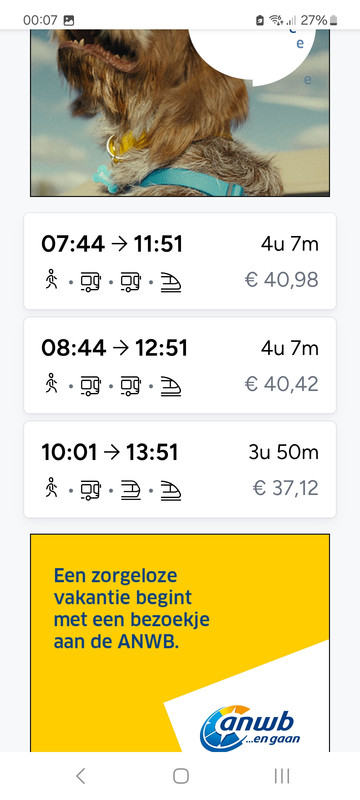The width and height of the screenshot is (360, 800).
Task: Tap the Android back navigation button
Action: point(80,776)
